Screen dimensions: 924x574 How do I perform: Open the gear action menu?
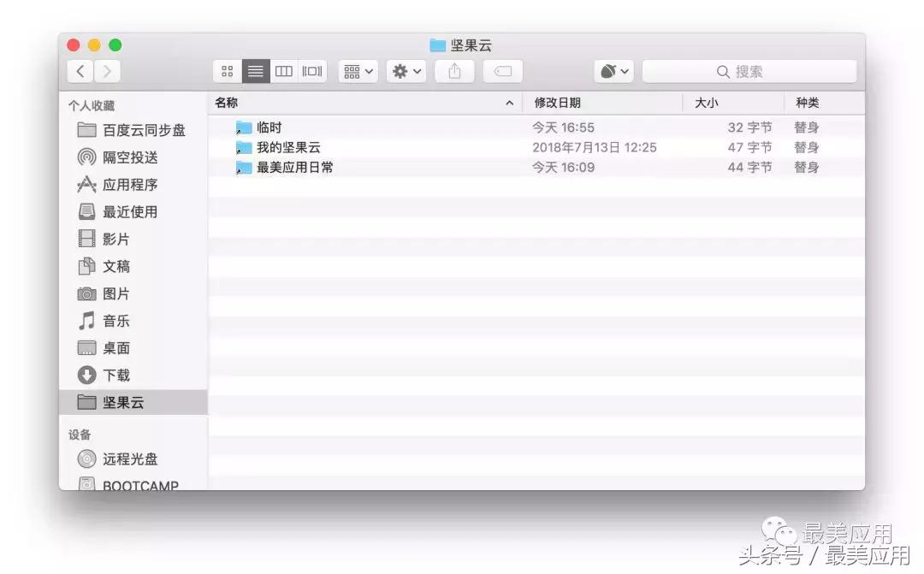[x=406, y=71]
